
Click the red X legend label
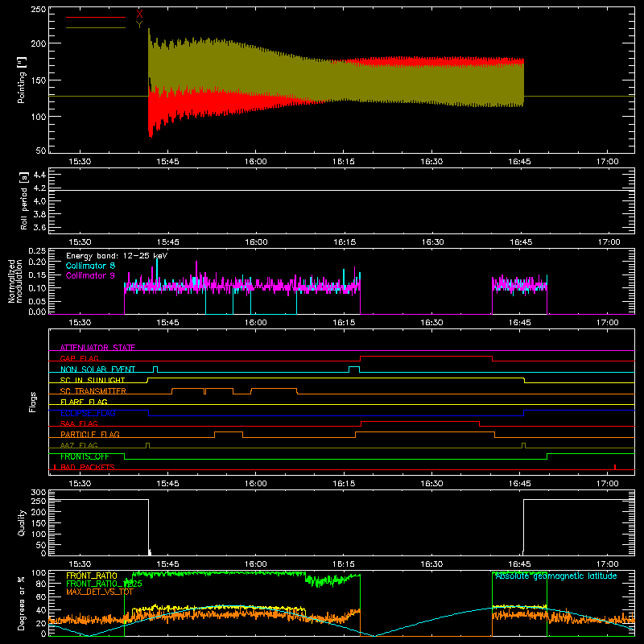click(x=139, y=14)
